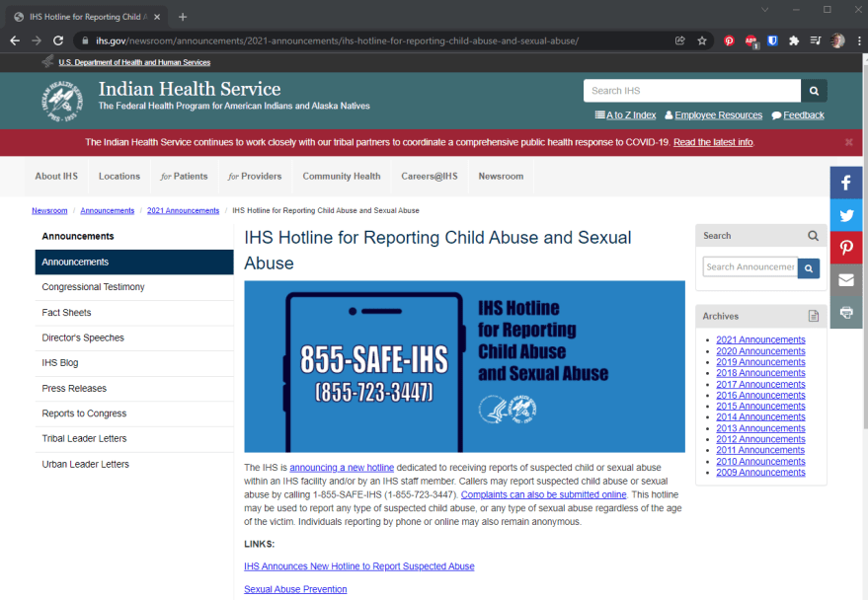This screenshot has width=868, height=600.
Task: Open the tab search chevron in the title bar
Action: 765,10
